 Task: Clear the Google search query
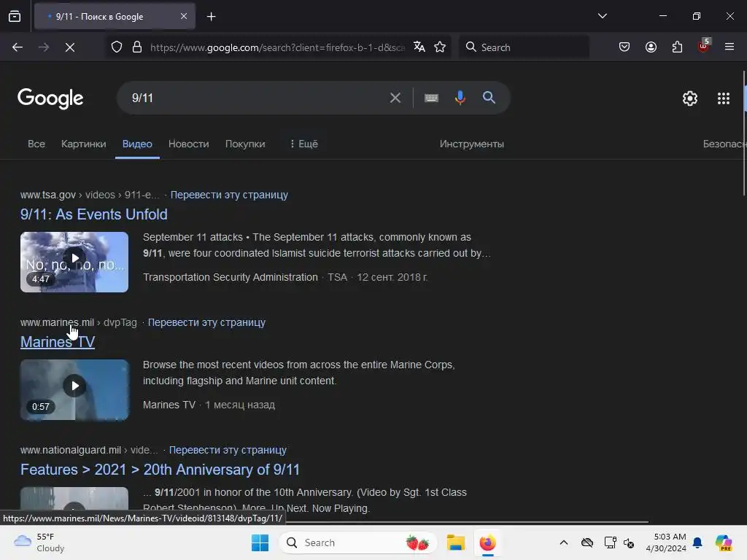[x=395, y=98]
